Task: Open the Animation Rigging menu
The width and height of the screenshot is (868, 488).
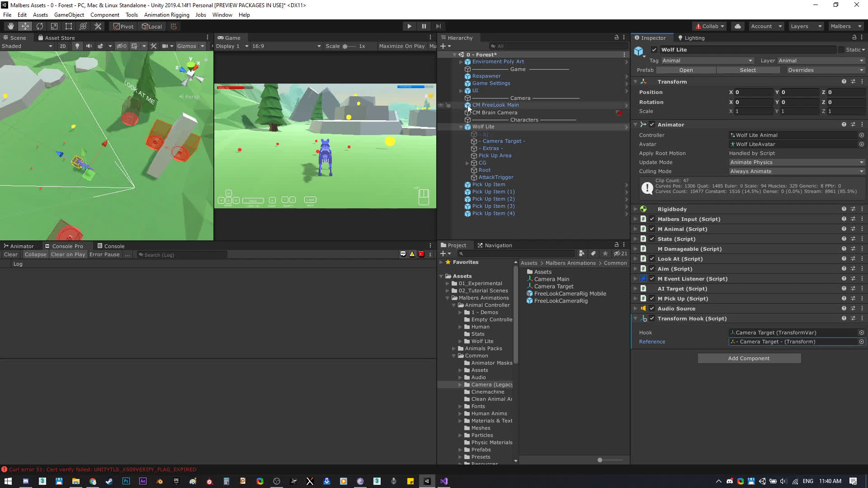Action: [166, 15]
